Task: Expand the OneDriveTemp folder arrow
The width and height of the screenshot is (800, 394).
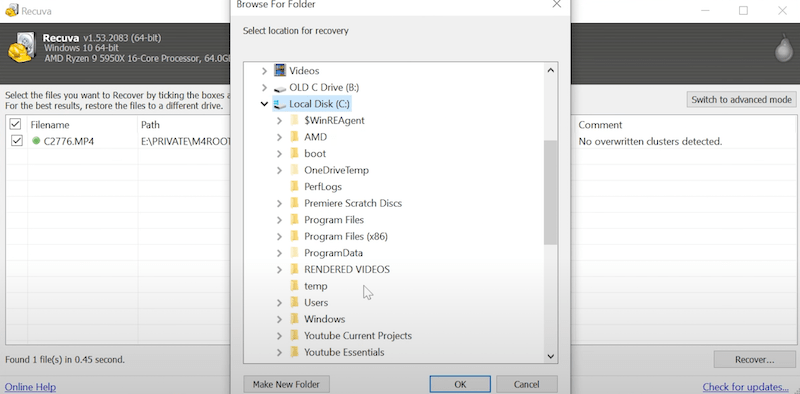Action: click(279, 170)
